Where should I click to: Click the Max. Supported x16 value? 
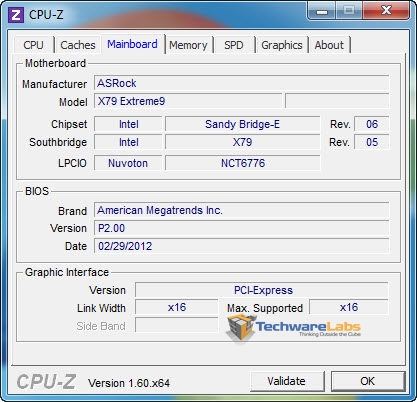[349, 307]
